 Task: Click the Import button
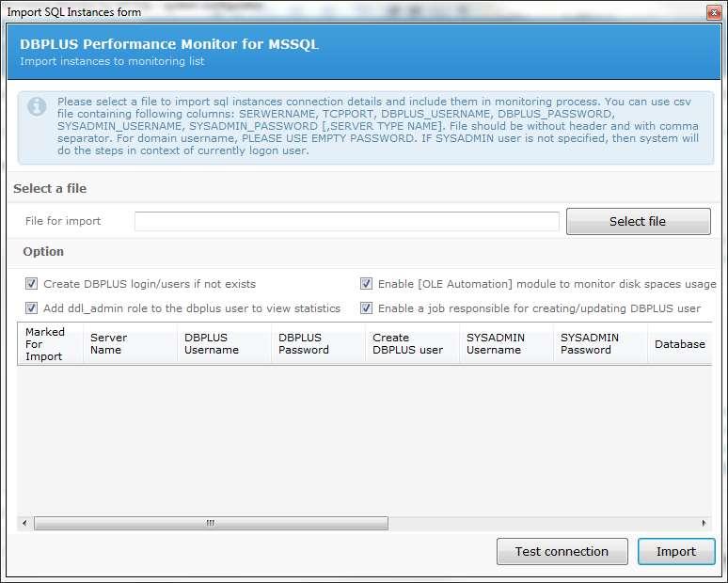pyautogui.click(x=676, y=551)
